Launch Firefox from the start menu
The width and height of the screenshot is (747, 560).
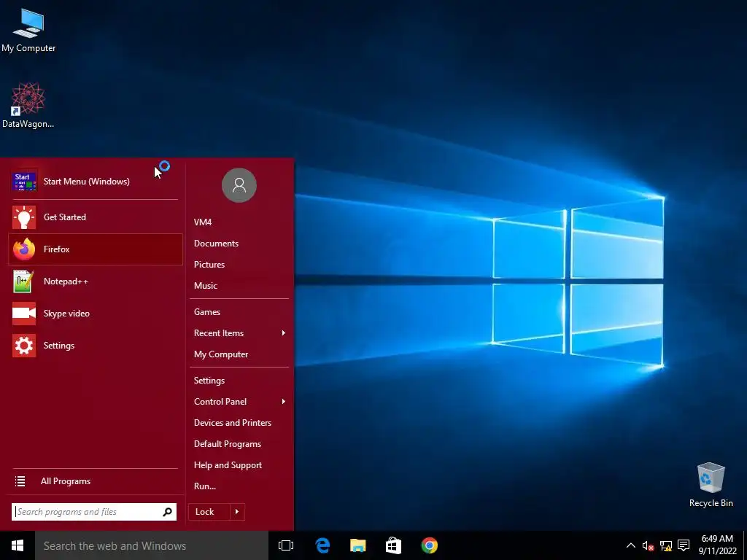tap(96, 249)
